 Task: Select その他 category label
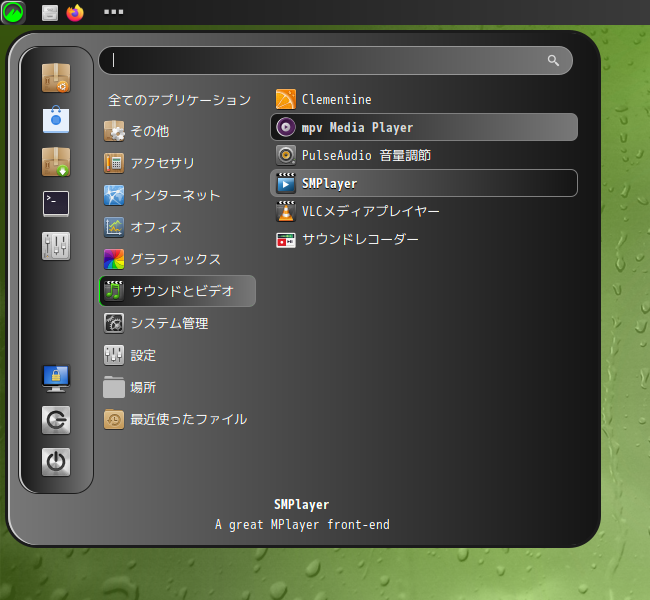150,131
